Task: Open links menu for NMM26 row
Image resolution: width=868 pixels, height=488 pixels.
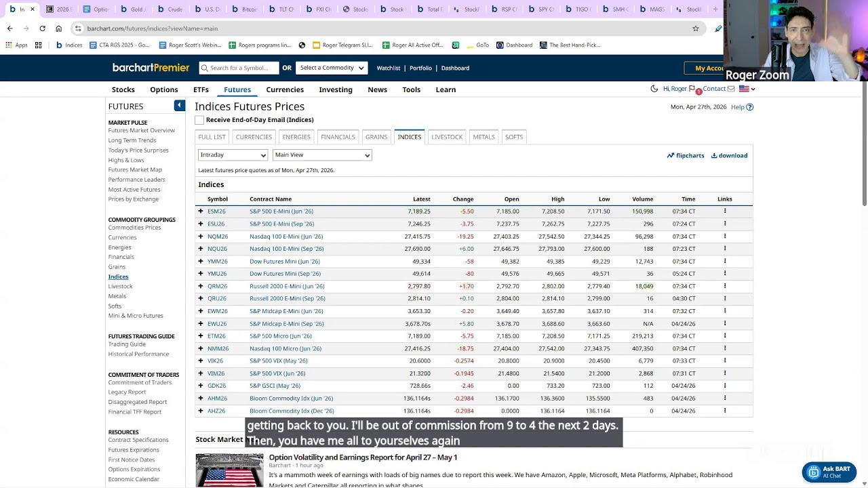Action: 724,348
